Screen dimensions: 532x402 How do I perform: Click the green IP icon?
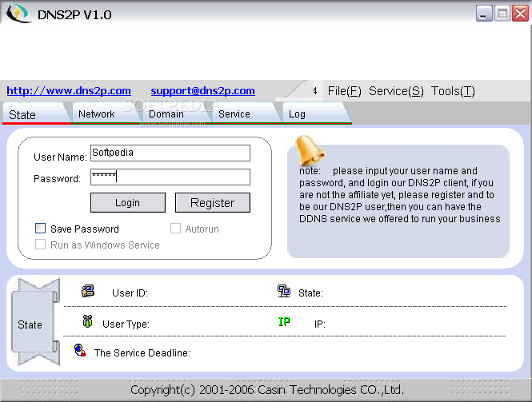pos(284,321)
